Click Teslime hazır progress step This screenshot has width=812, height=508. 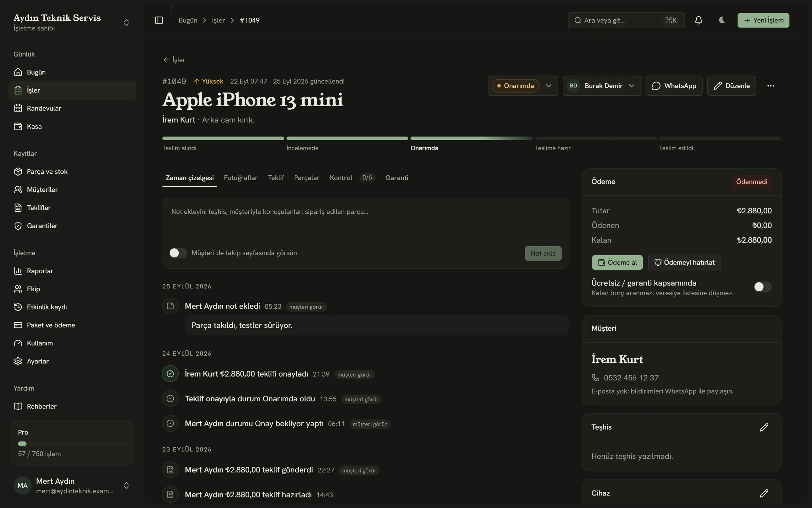click(595, 144)
